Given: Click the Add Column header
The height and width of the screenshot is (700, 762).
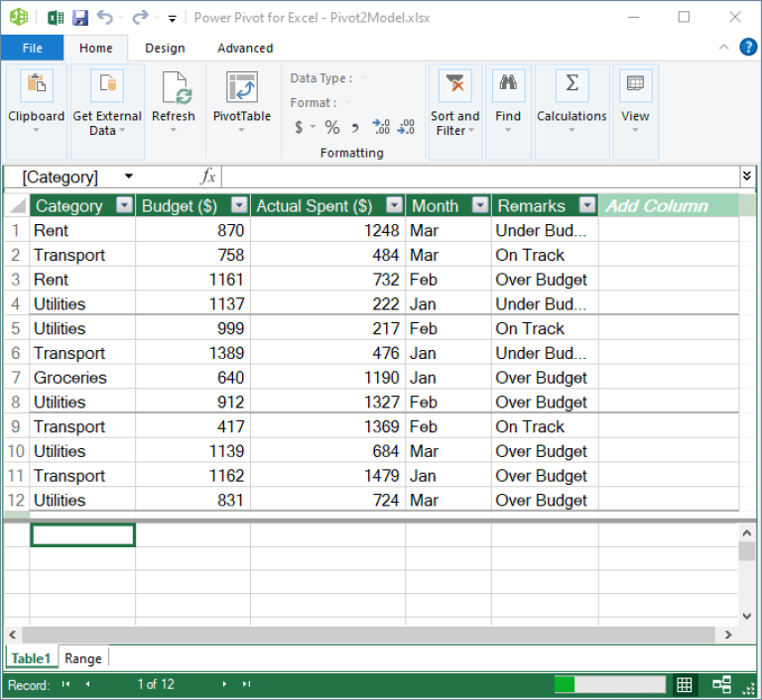Looking at the screenshot, I should pyautogui.click(x=657, y=206).
